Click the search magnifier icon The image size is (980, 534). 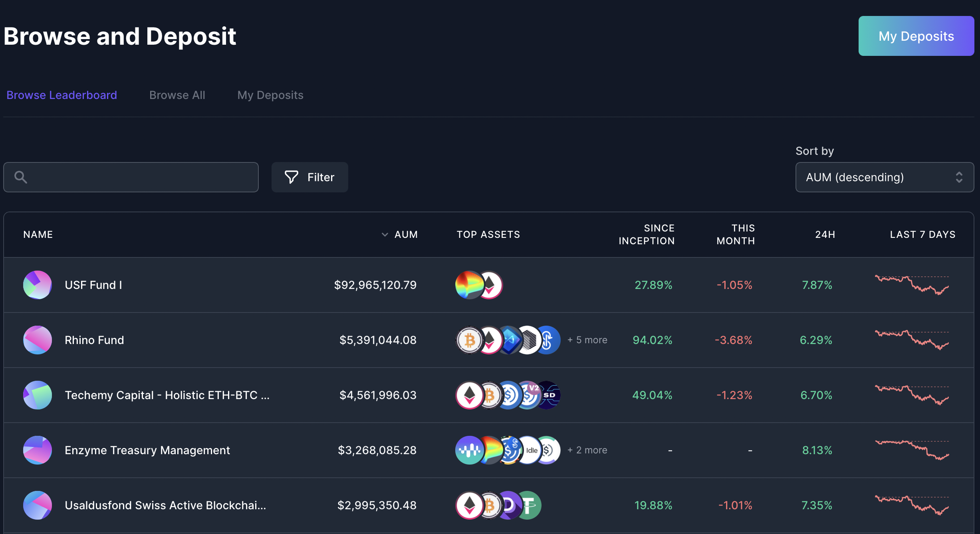click(x=22, y=177)
